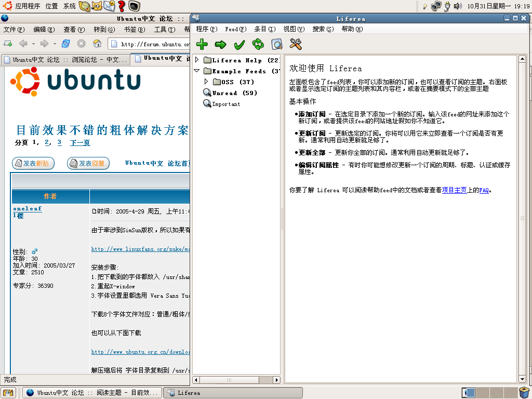
Task: Open the ubuntu.org.cn download link in the post
Action: click(x=140, y=352)
